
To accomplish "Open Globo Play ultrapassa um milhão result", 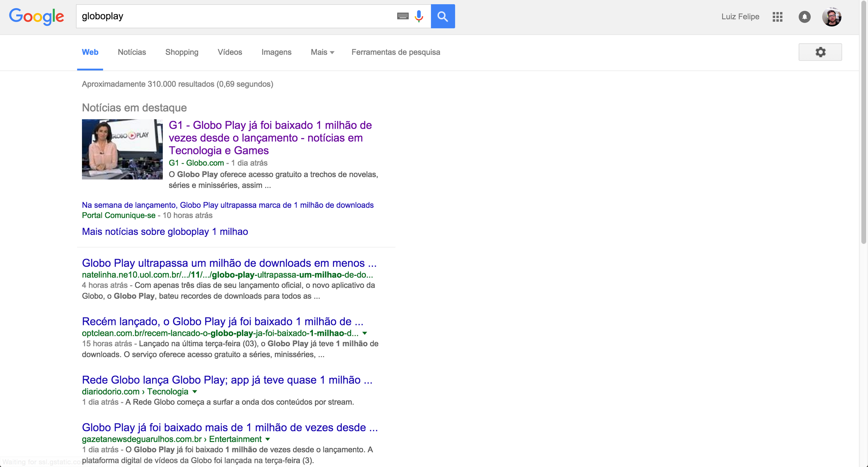I will [x=229, y=263].
